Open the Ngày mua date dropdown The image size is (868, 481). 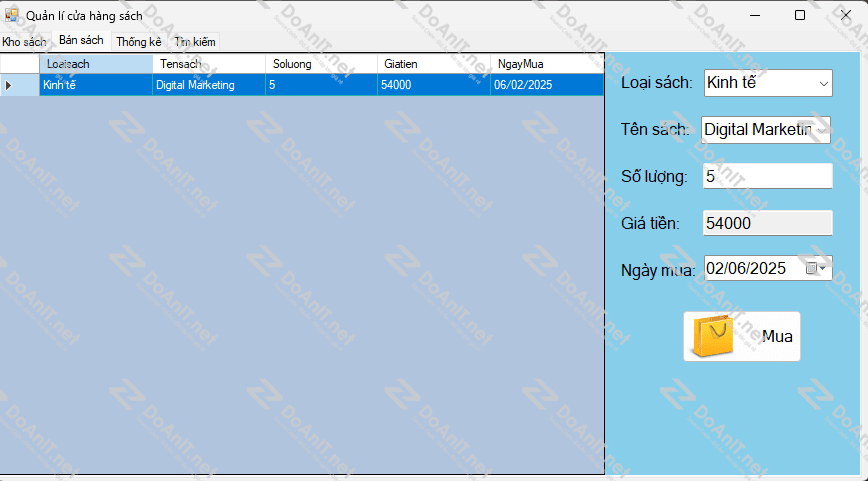[x=824, y=268]
